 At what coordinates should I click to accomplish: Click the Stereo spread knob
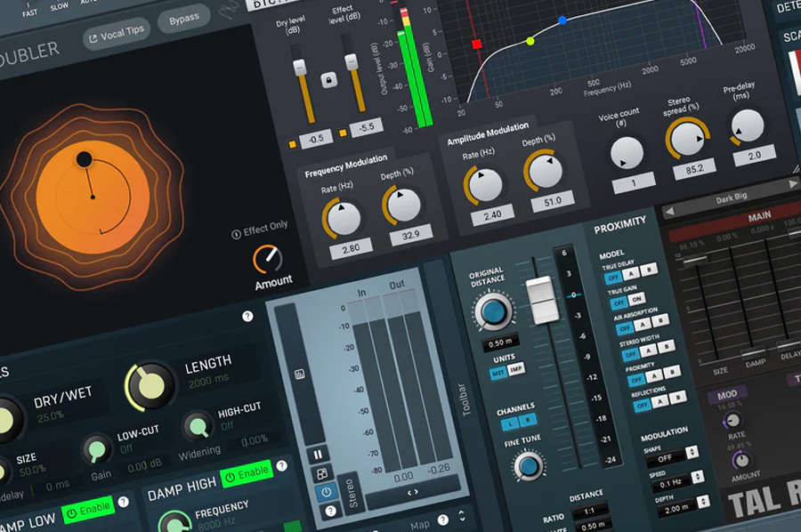pyautogui.click(x=688, y=139)
